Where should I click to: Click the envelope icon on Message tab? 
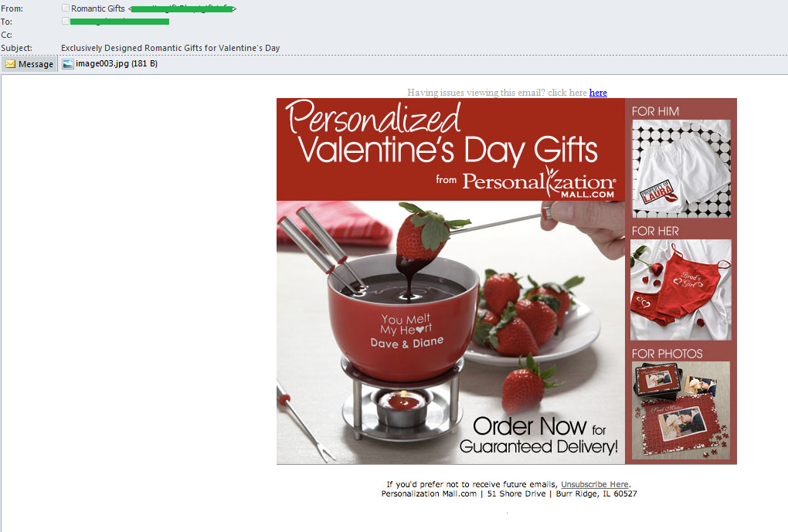[11, 64]
